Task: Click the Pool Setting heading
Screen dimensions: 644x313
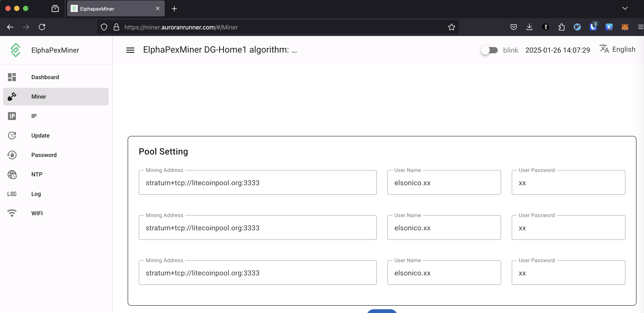Action: pos(163,151)
